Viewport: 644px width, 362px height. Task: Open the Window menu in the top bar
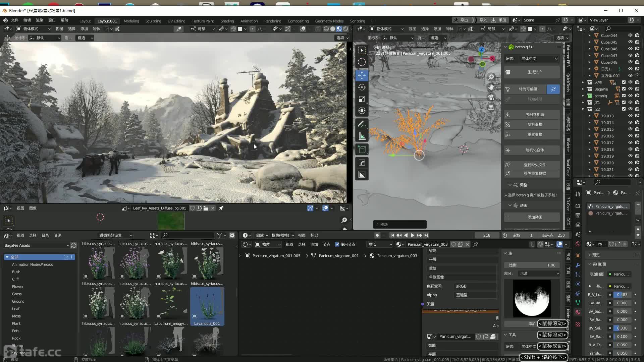pyautogui.click(x=52, y=20)
